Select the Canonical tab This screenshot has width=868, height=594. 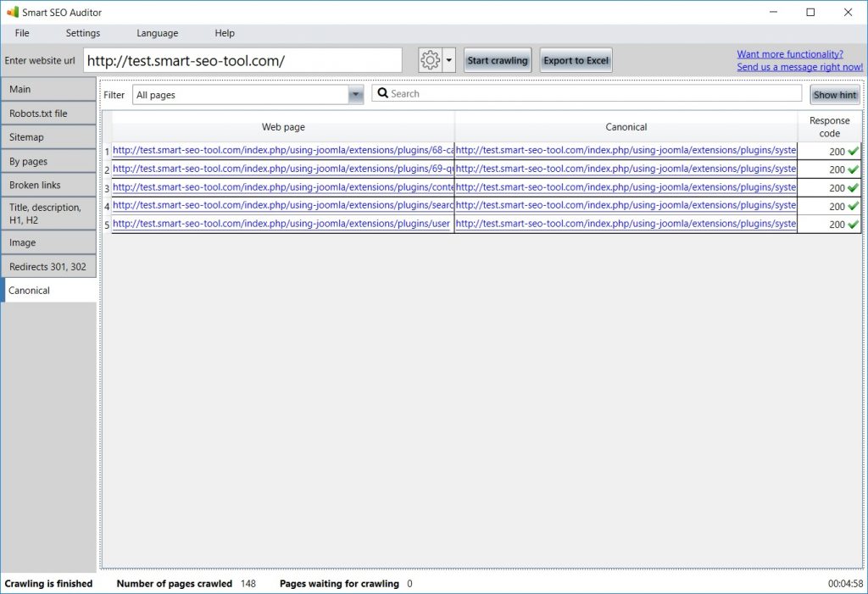click(x=48, y=290)
